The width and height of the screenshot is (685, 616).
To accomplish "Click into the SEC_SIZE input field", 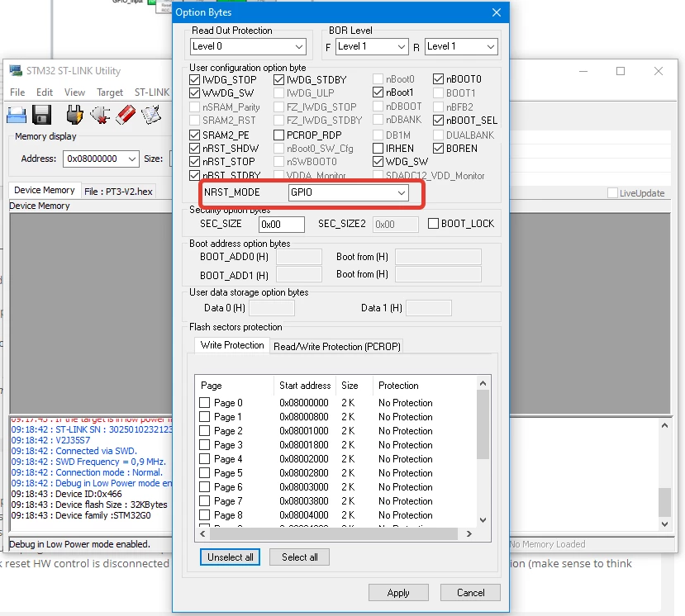I will (281, 225).
